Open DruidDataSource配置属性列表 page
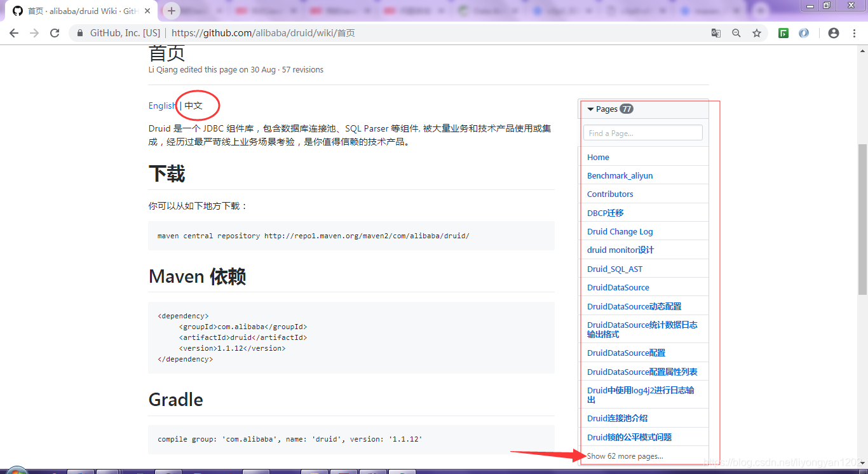Screen dimensions: 868x474 click(642, 372)
